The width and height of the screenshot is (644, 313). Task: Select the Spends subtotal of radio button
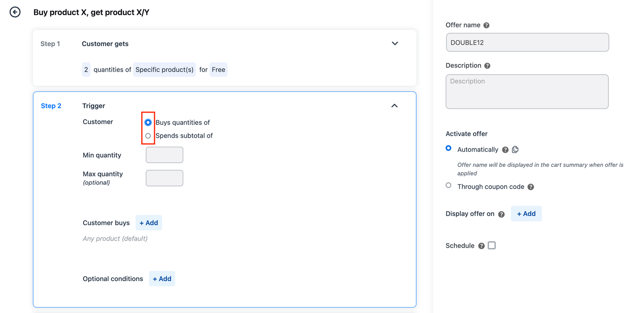[x=148, y=136]
